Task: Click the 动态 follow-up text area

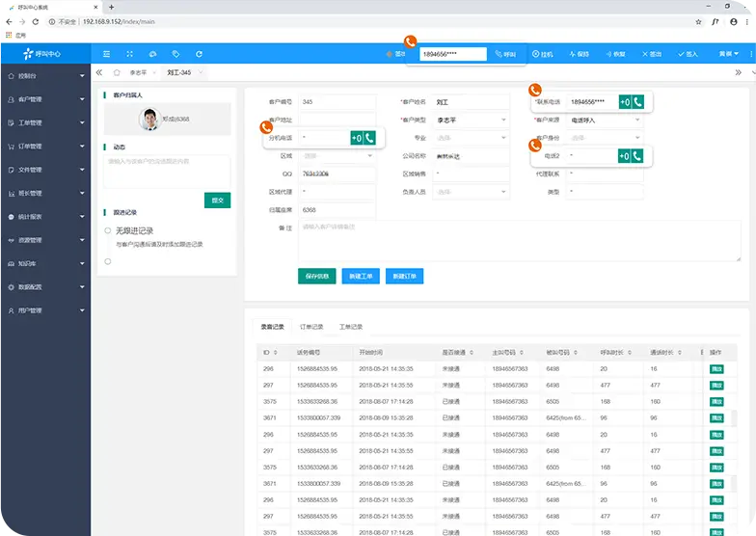Action: coord(167,172)
